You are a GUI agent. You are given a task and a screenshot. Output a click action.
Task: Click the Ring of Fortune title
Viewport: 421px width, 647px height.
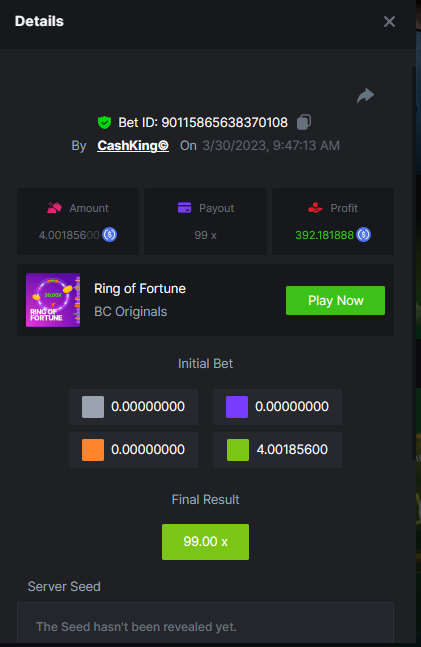click(140, 288)
